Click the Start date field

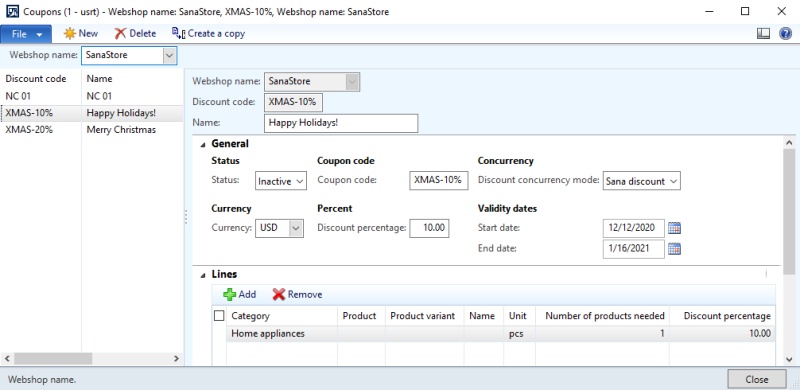point(634,228)
